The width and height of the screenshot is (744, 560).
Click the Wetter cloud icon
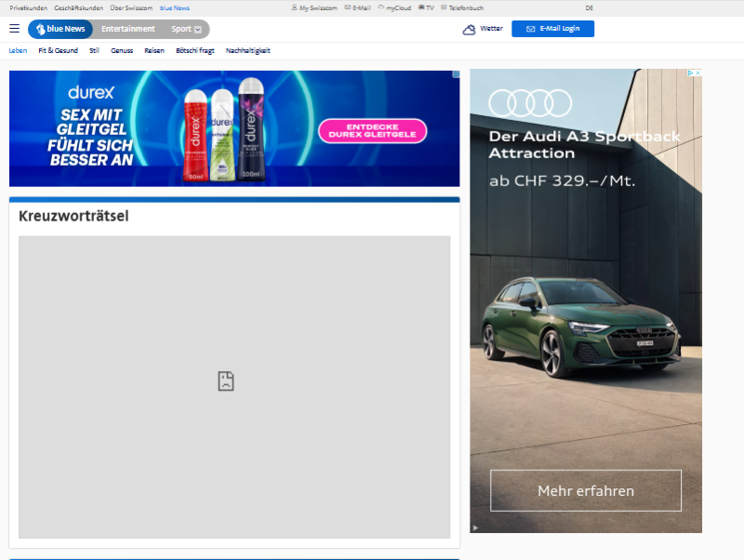[469, 29]
